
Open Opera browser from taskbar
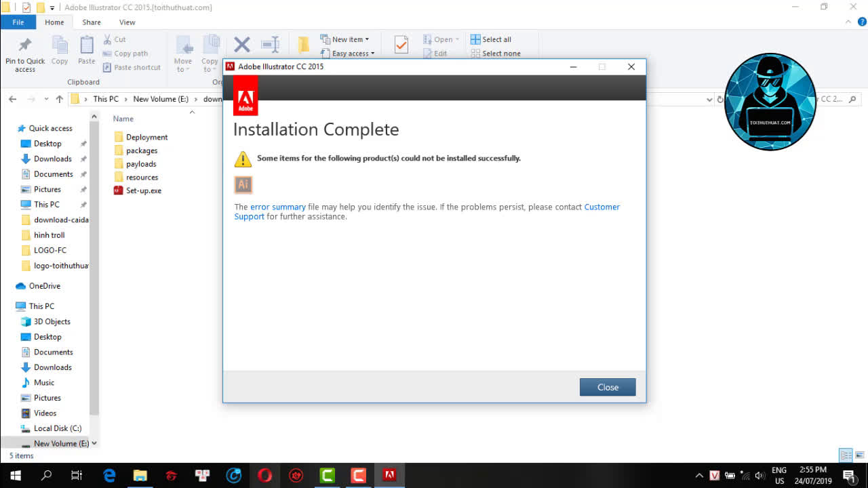coord(265,475)
